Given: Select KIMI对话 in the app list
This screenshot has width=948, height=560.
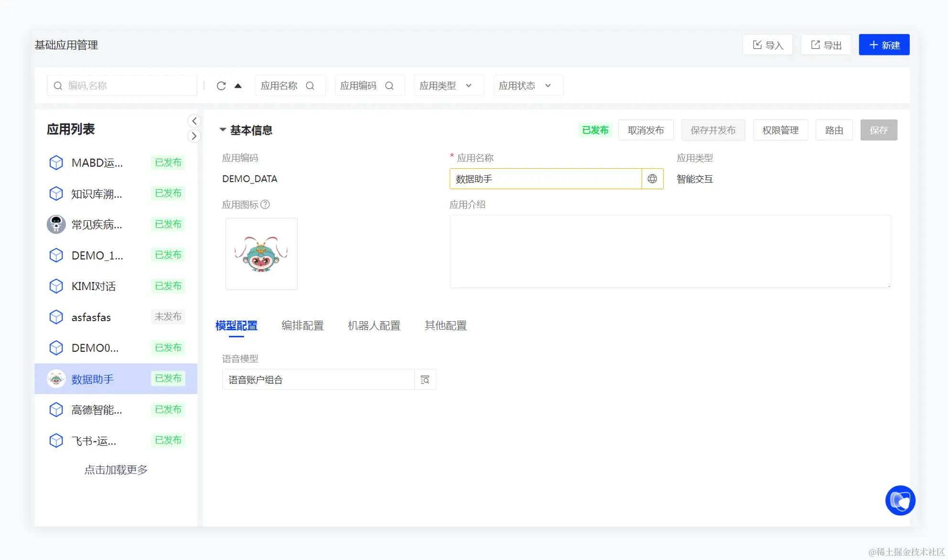Looking at the screenshot, I should click(94, 286).
